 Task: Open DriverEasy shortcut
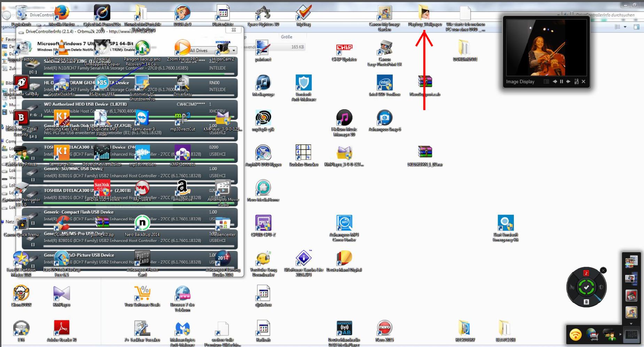[183, 85]
